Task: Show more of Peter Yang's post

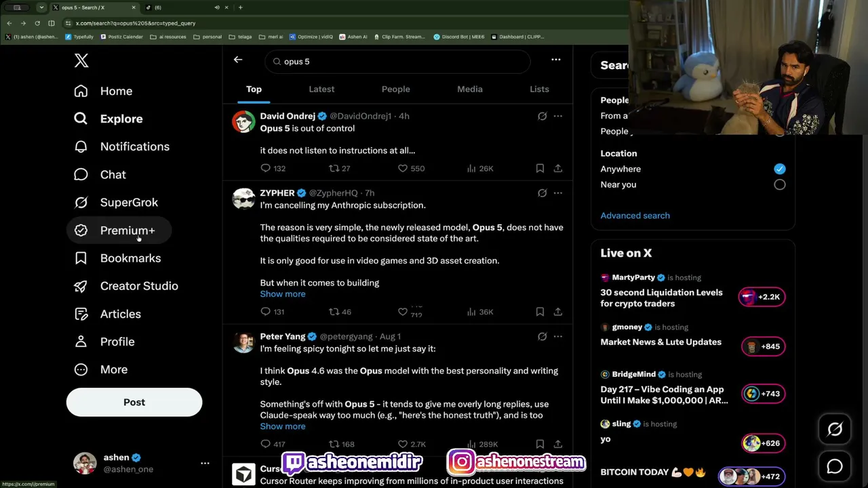Action: (x=283, y=426)
